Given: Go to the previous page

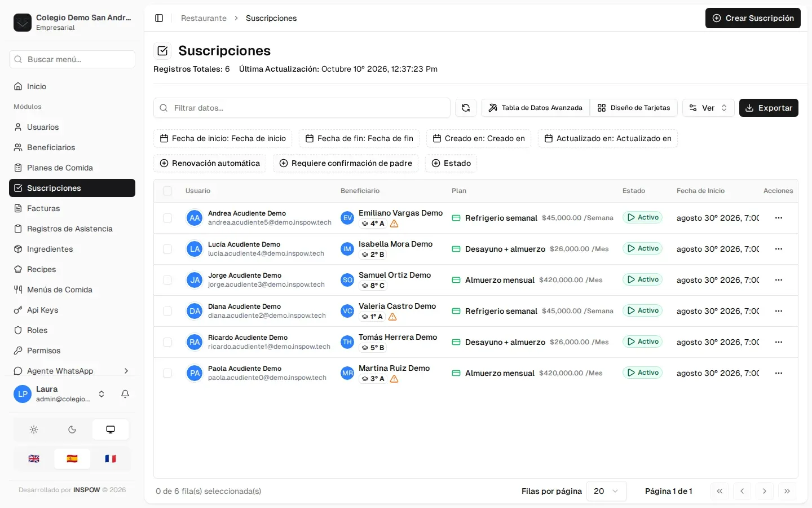Looking at the screenshot, I should [x=742, y=491].
